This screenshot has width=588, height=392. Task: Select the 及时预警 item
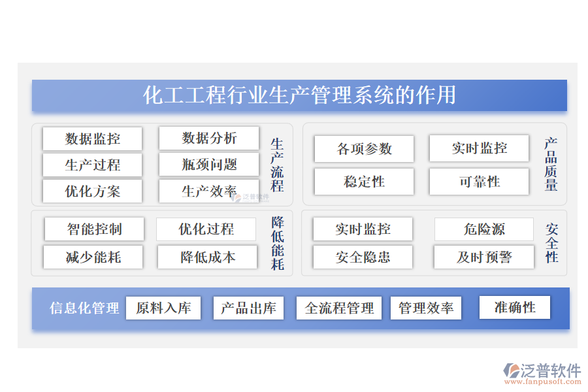coord(483,257)
